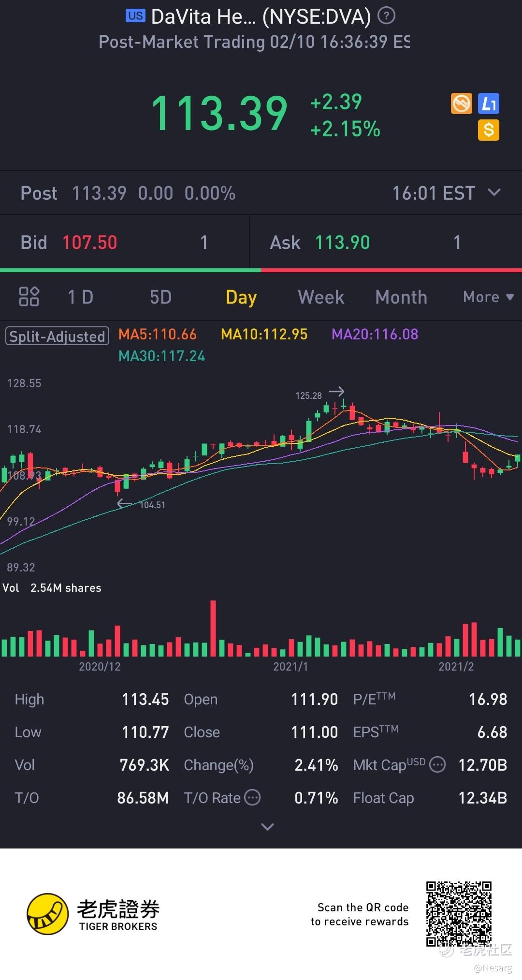This screenshot has height=980, width=522.
Task: Expand more stock stats with bottom chevron
Action: pyautogui.click(x=267, y=827)
